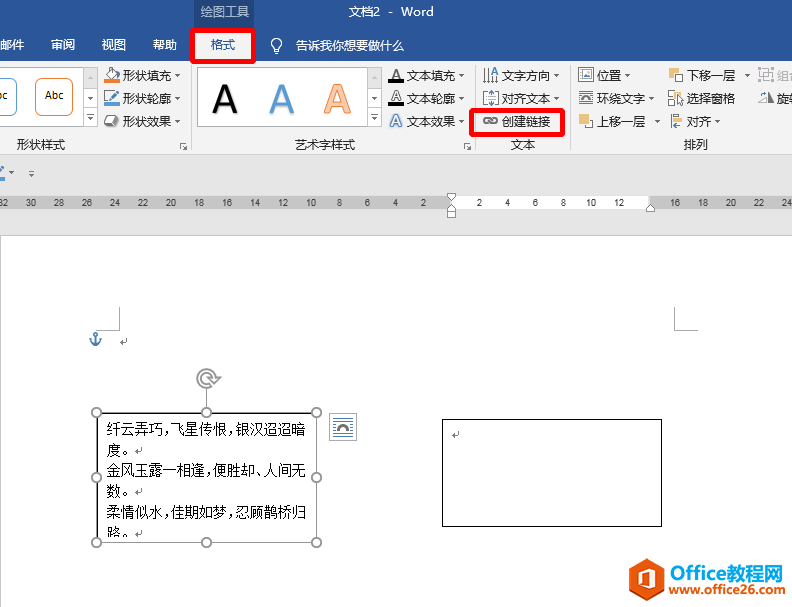Select the blue WordArt style A
792x607 pixels.
pyautogui.click(x=282, y=98)
